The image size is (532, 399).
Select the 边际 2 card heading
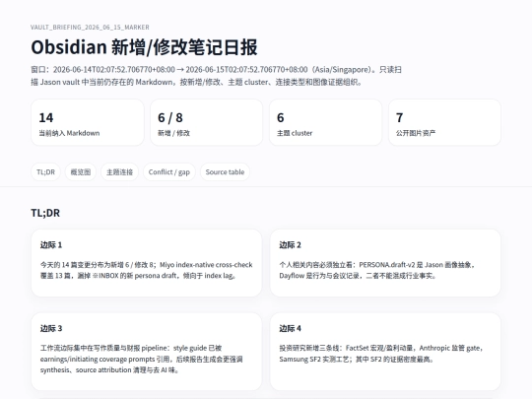click(x=290, y=245)
